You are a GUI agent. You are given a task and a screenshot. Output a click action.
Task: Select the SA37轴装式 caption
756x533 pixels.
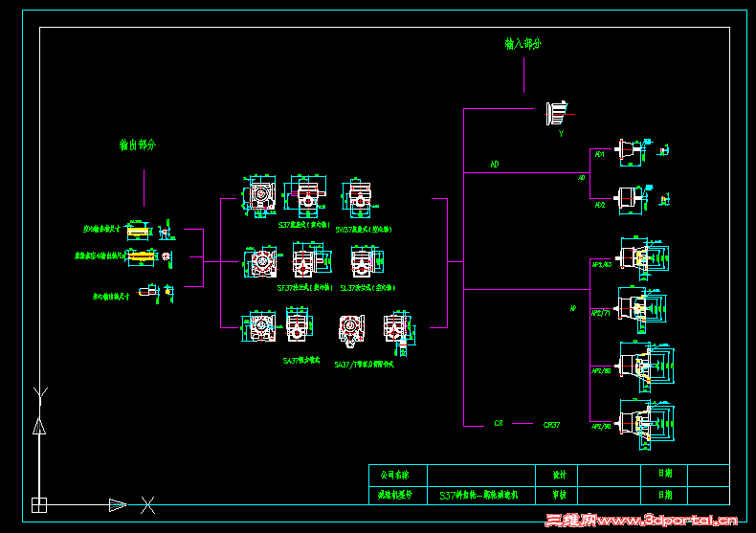(x=301, y=360)
